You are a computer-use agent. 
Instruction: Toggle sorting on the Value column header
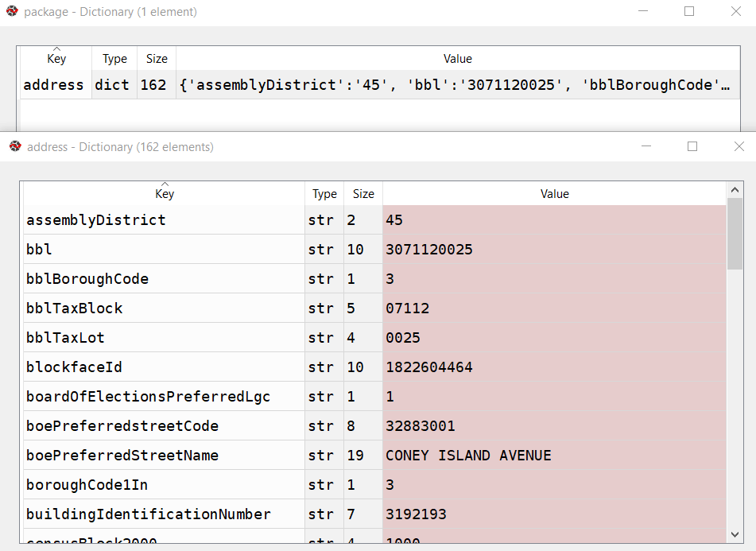click(554, 193)
